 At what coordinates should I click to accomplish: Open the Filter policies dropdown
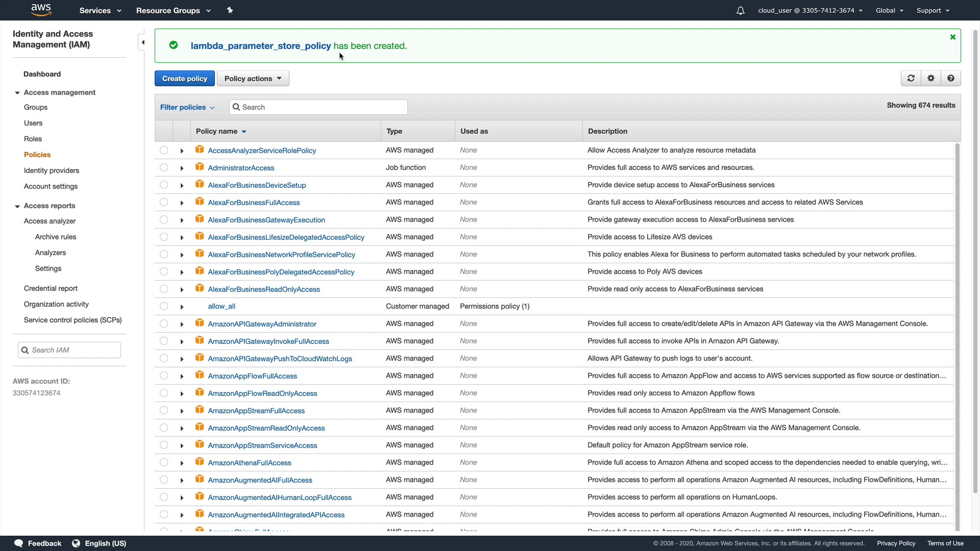coord(187,107)
